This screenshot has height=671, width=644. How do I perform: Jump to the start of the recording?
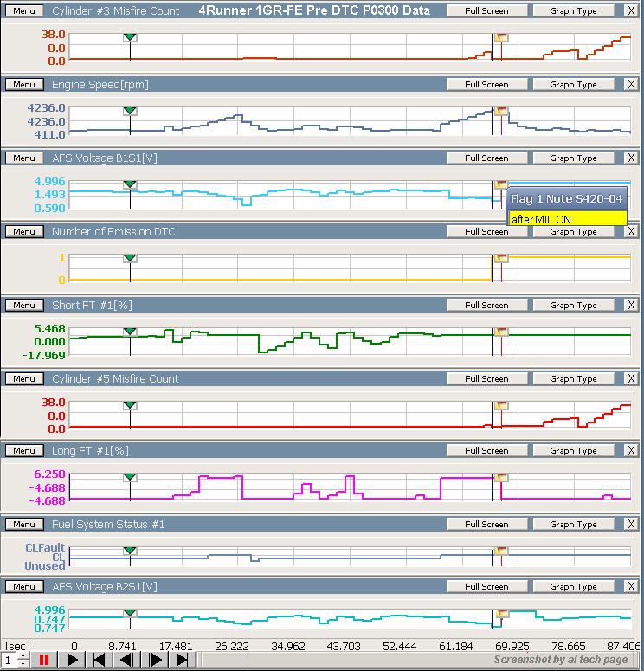100,661
